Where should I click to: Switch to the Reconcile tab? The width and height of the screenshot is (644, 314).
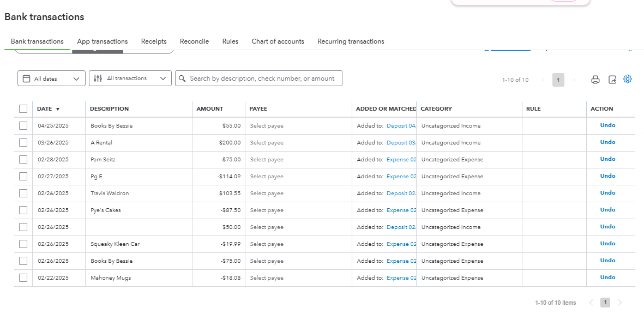[x=194, y=41]
